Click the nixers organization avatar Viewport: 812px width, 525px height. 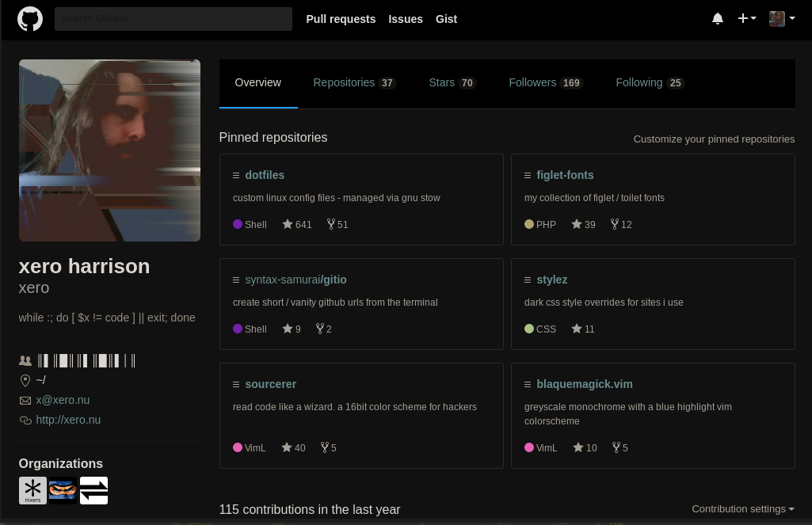point(32,490)
